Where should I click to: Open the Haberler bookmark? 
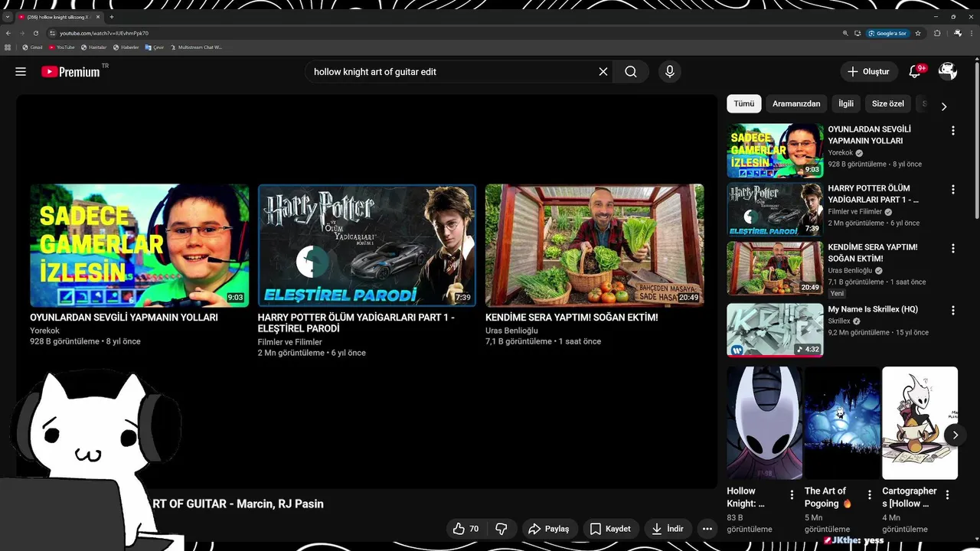click(126, 47)
